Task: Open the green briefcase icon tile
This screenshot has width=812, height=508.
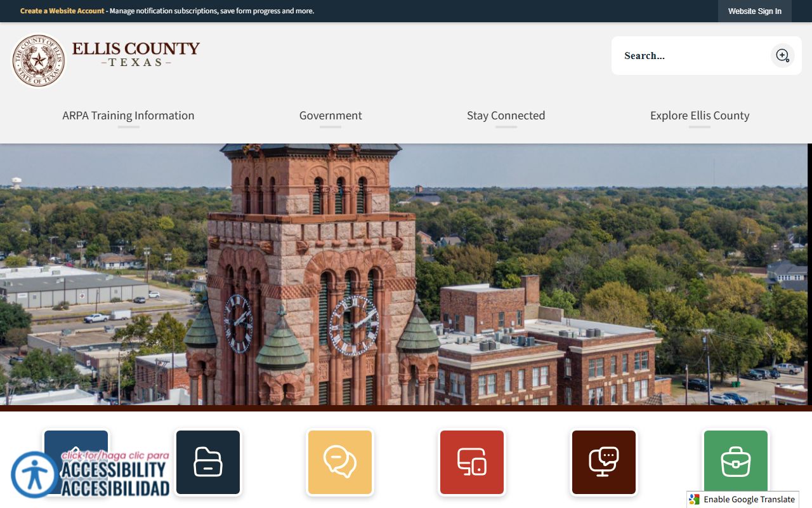Action: click(736, 461)
